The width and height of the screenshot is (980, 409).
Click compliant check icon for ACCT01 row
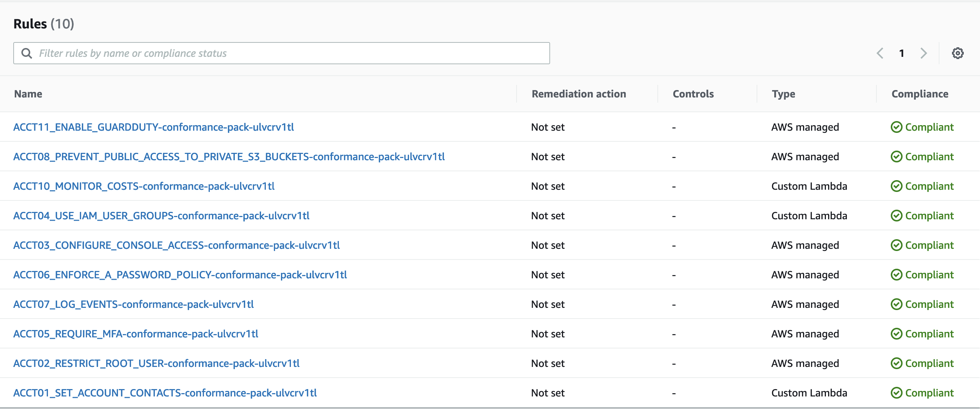click(896, 393)
